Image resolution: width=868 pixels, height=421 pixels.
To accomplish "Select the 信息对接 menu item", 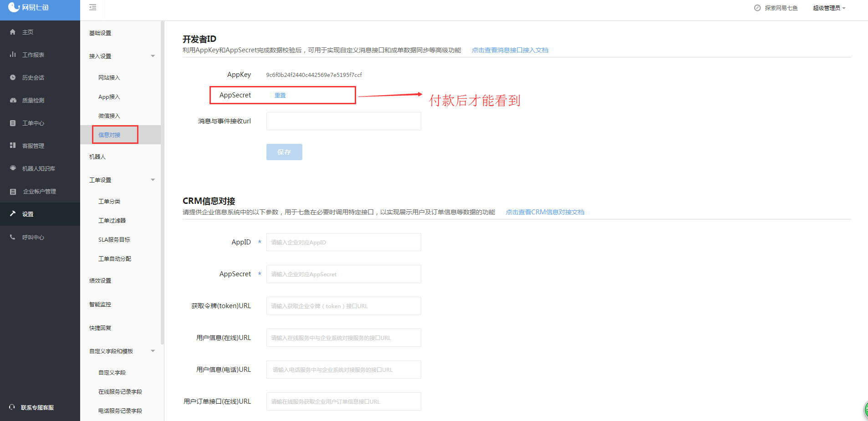I will 109,134.
